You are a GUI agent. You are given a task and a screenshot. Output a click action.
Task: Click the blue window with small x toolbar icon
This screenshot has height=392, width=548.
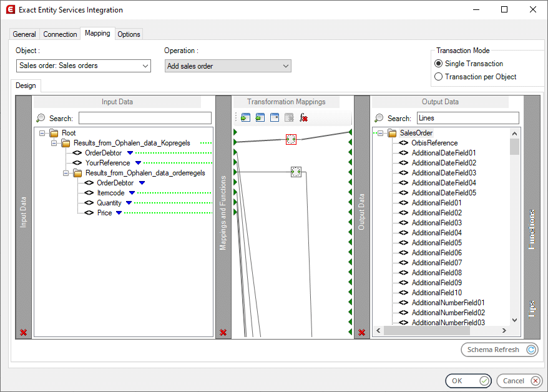point(275,118)
